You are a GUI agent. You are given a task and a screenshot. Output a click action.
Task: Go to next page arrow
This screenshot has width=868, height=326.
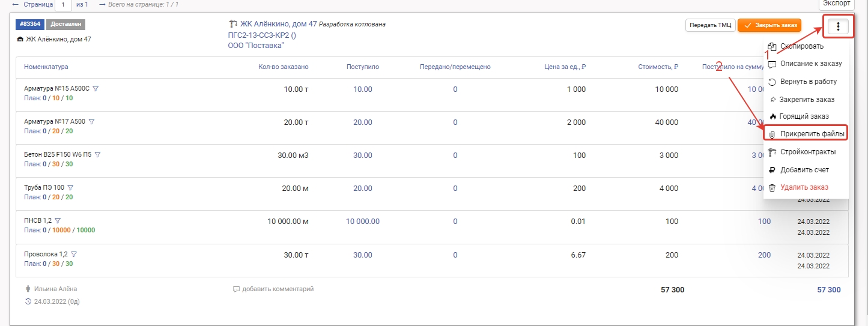pyautogui.click(x=102, y=4)
